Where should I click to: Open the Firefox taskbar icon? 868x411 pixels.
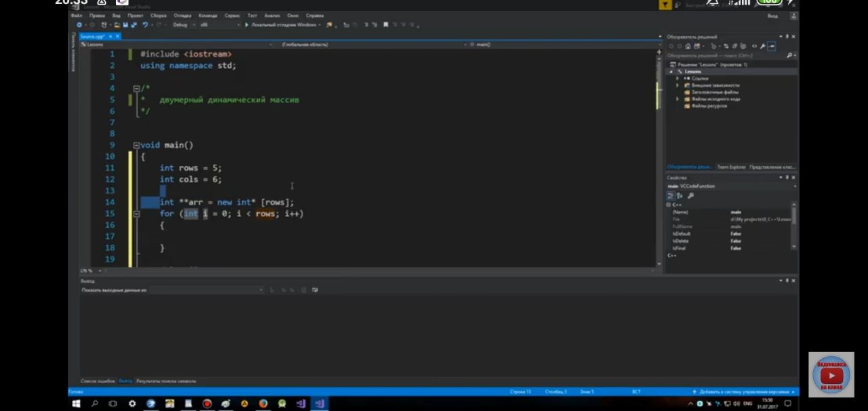(263, 404)
